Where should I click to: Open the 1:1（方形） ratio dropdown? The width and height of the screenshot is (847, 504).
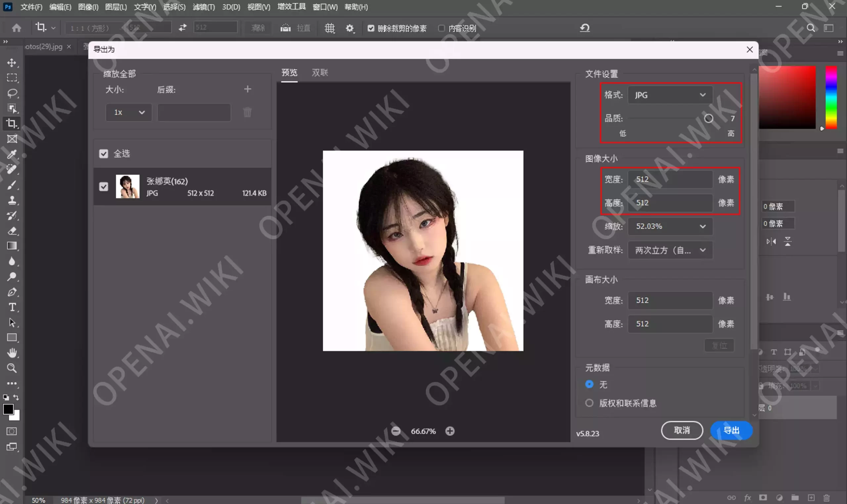[94, 28]
